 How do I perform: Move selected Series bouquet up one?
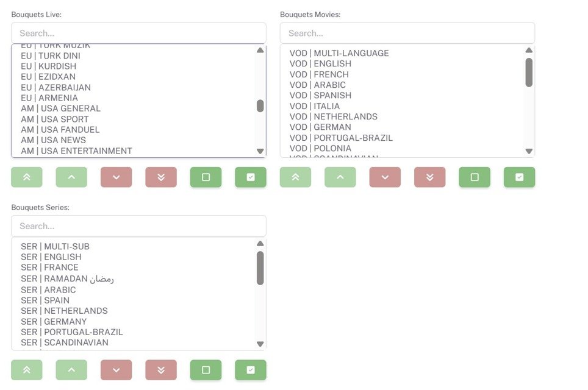[x=71, y=370]
